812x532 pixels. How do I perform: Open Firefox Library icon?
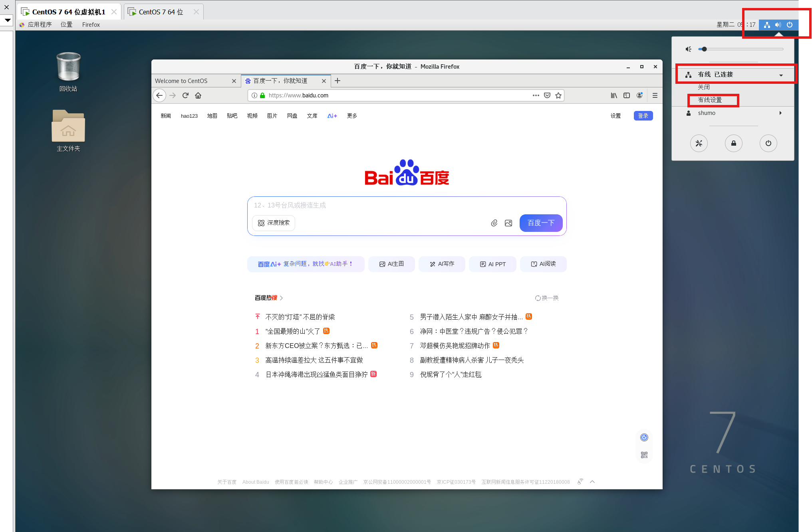[614, 95]
